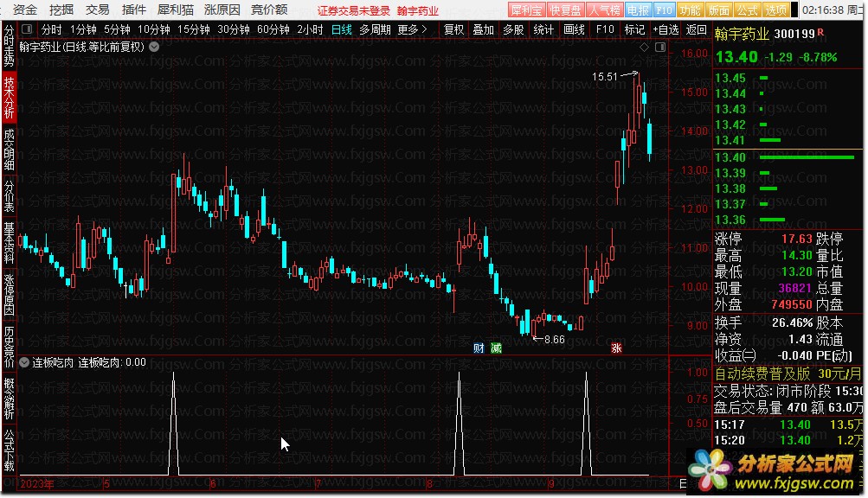The image size is (868, 498).
Task: Click the 13.36 price level row
Action: [788, 220]
